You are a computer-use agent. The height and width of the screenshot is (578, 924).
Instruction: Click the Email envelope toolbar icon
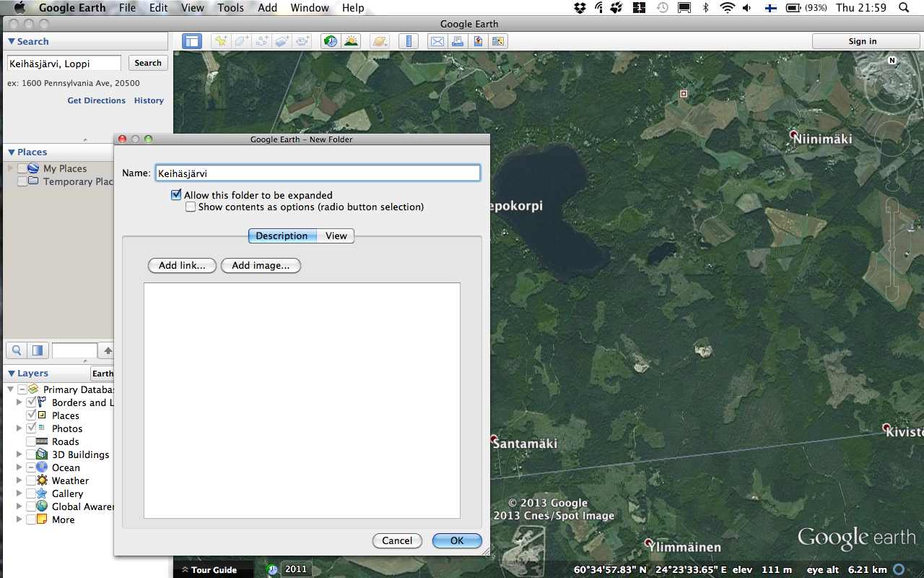[x=437, y=41]
